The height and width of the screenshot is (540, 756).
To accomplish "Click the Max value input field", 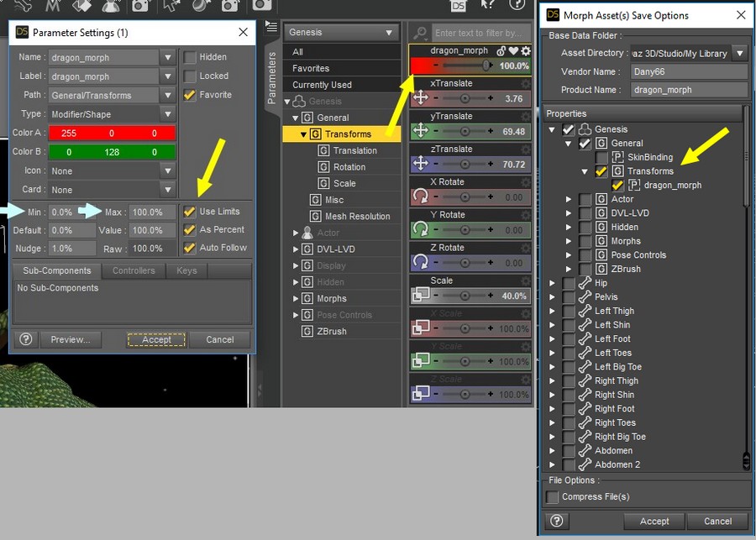I will tap(152, 212).
